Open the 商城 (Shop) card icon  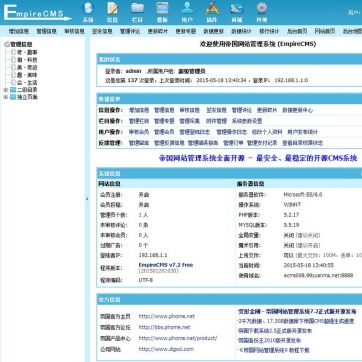click(237, 8)
